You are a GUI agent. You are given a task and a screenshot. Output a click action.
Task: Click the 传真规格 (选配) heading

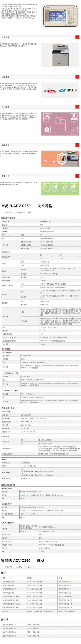pyautogui.click(x=8, y=408)
